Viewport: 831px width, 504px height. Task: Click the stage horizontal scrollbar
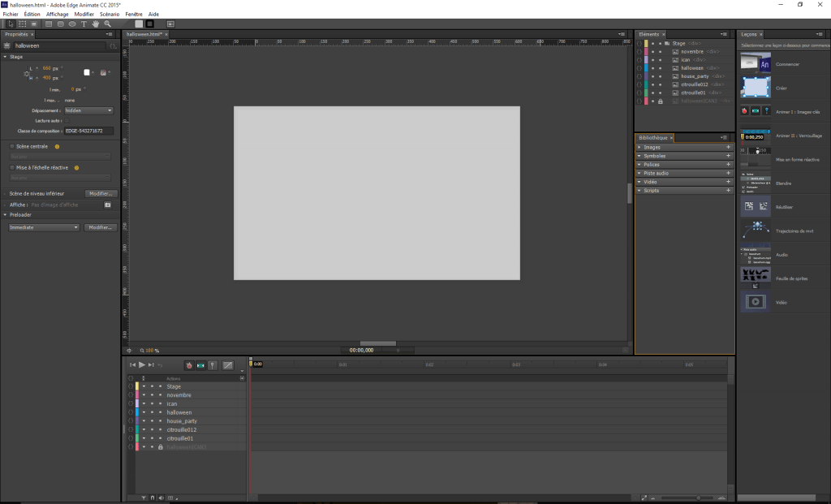[378, 343]
